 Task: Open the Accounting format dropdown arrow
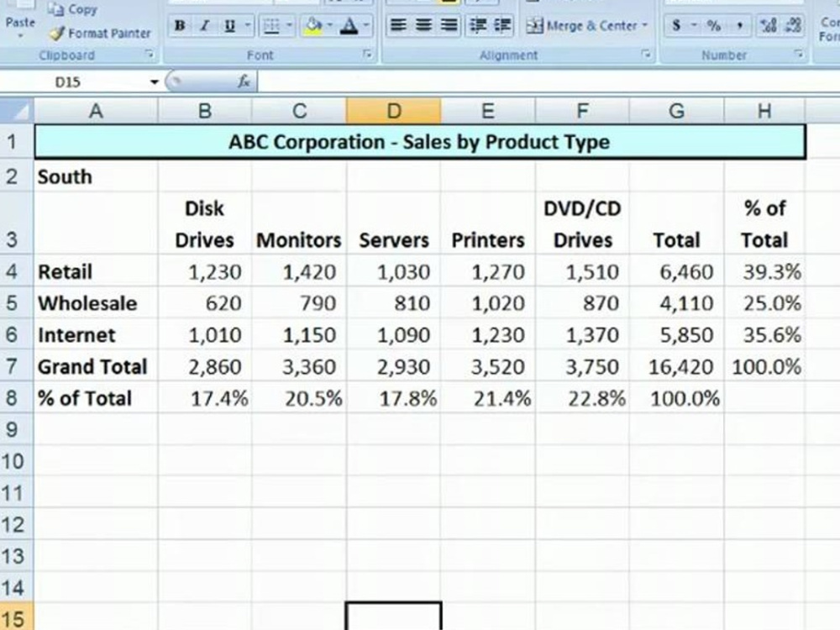695,25
